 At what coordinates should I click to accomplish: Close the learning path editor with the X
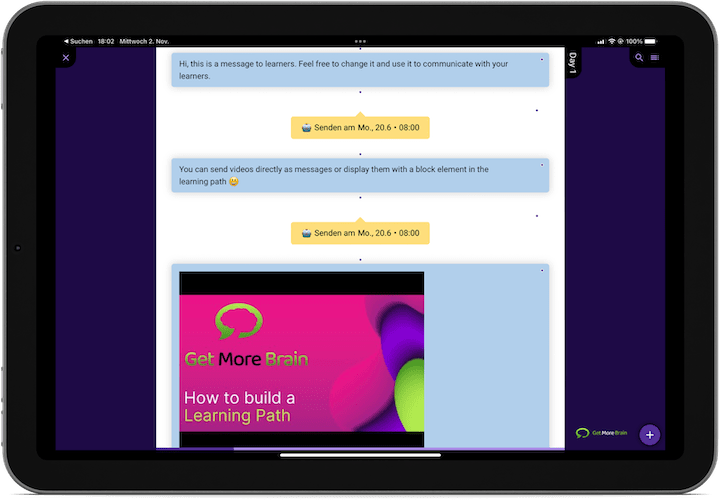[66, 57]
